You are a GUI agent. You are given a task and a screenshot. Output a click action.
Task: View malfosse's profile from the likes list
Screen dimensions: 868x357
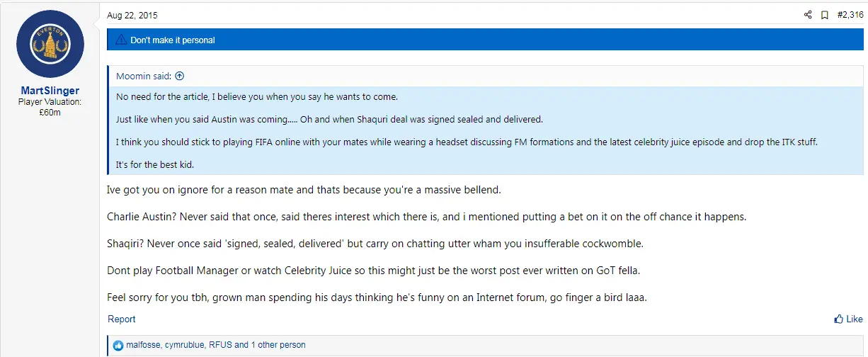coord(142,345)
